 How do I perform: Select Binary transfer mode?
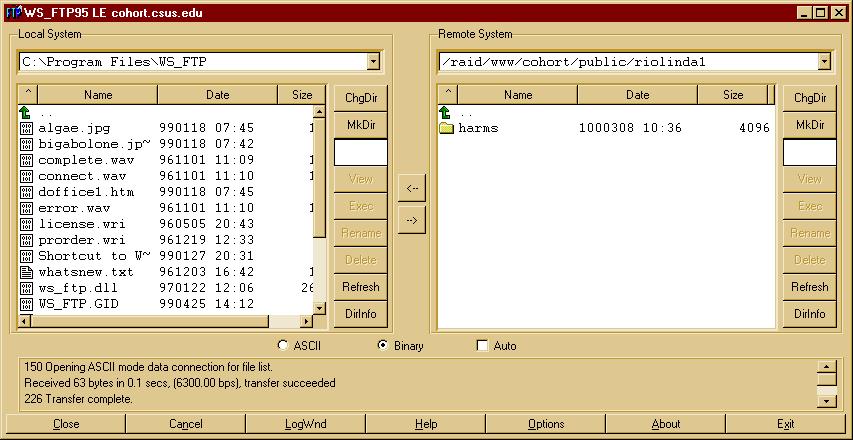[383, 345]
